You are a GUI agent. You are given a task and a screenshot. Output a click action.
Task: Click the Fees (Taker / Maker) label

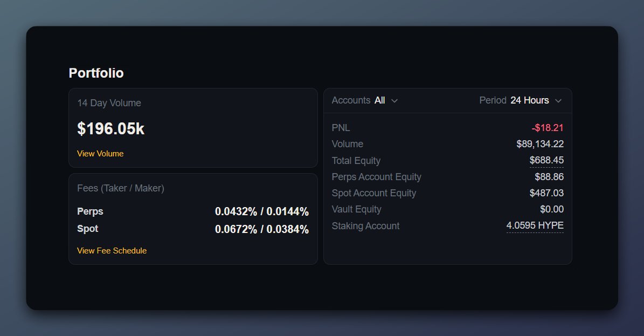(121, 188)
